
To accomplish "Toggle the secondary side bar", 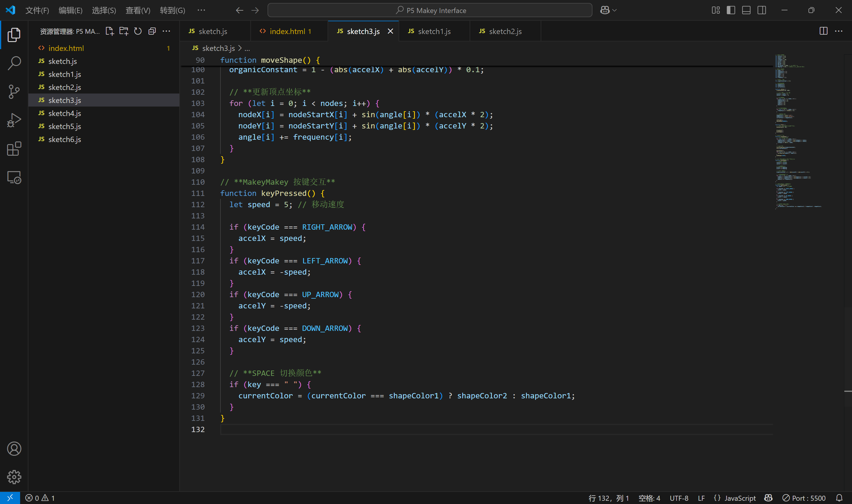I will pos(761,10).
